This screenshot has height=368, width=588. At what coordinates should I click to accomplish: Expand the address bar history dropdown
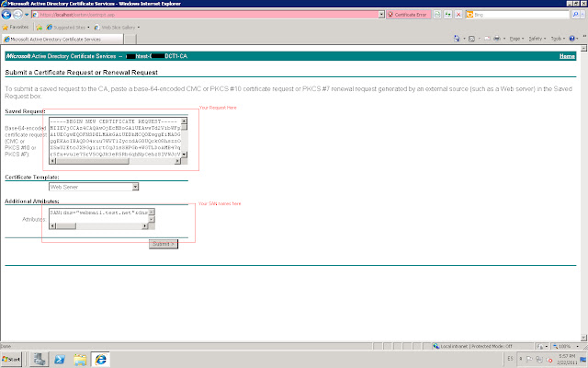click(x=381, y=15)
